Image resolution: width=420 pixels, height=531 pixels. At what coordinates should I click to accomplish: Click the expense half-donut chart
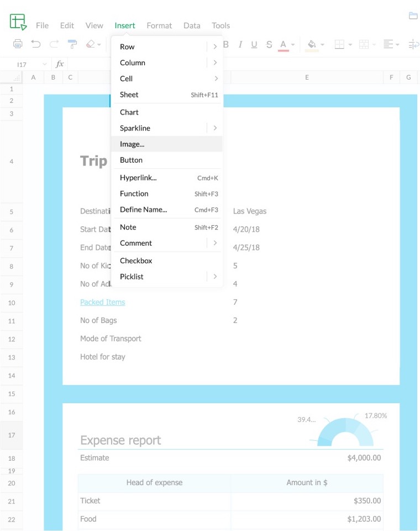345,431
